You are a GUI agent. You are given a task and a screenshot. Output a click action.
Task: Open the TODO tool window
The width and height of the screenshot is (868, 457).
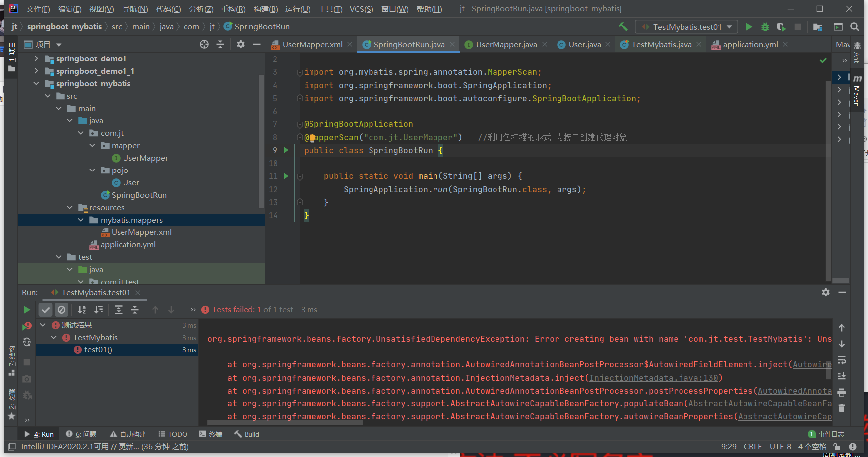tap(173, 434)
